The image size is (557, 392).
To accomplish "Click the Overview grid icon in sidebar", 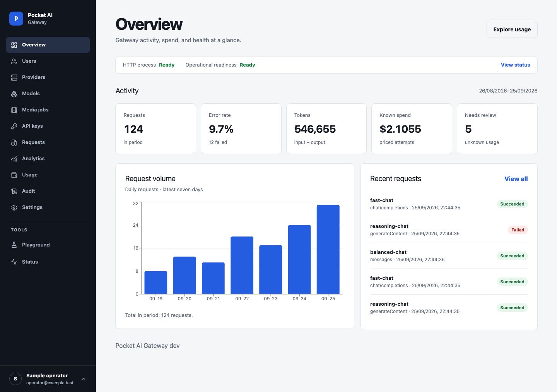I will coord(14,45).
